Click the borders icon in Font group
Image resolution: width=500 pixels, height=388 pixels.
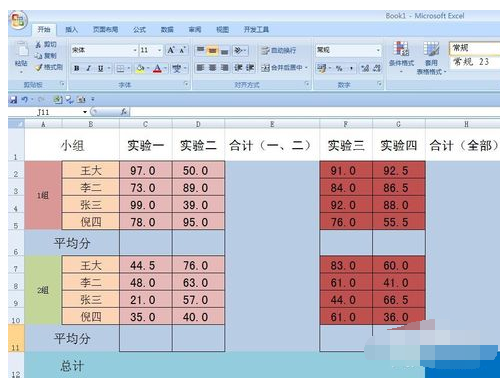coord(120,69)
